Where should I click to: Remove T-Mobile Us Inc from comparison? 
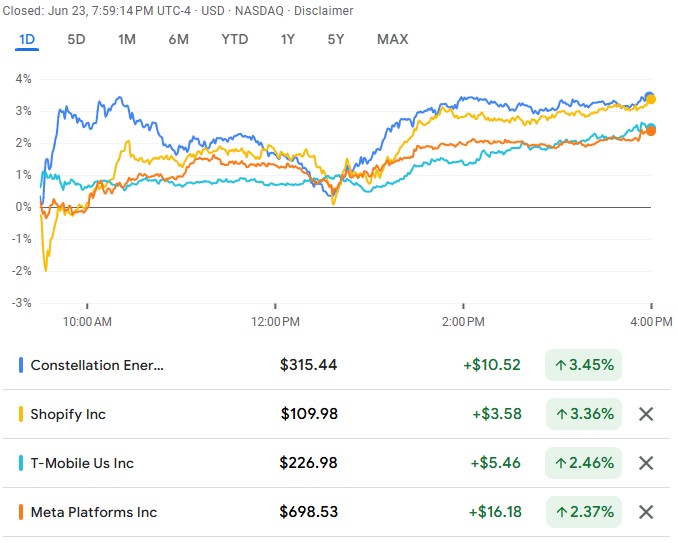pos(646,463)
